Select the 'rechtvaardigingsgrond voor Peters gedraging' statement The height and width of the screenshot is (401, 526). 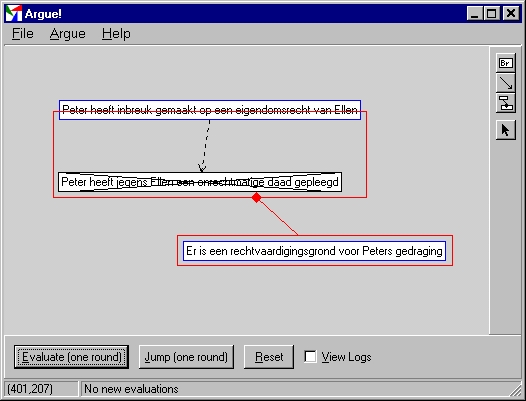[314, 251]
